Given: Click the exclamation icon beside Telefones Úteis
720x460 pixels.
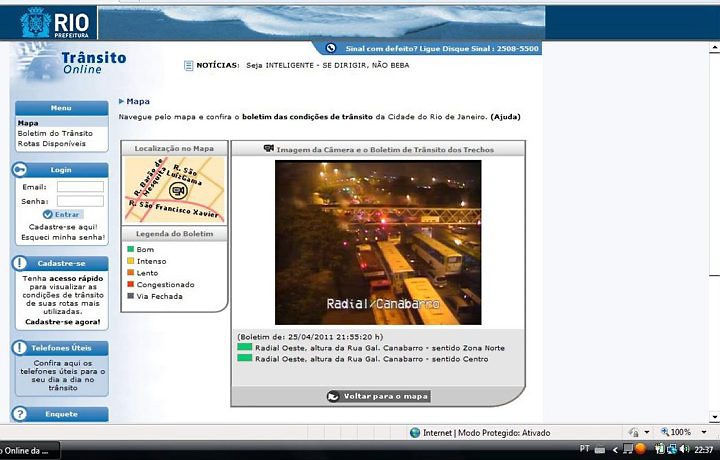Looking at the screenshot, I should (20, 348).
